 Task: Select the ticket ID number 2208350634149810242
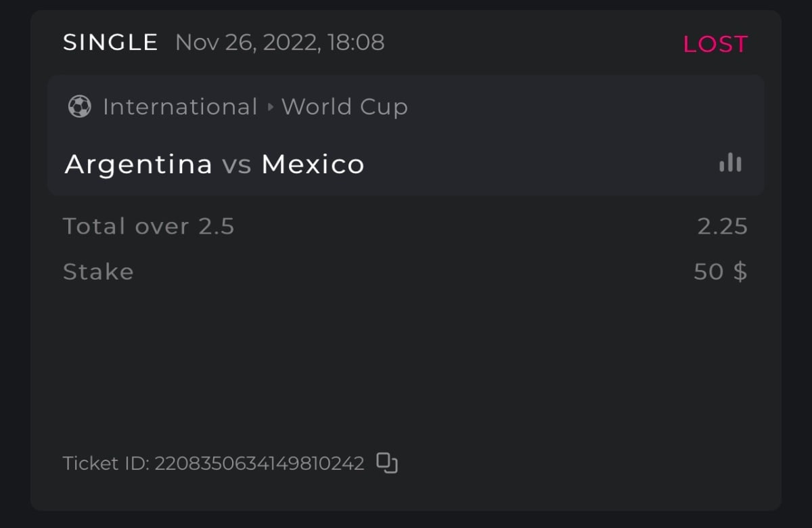pos(259,464)
